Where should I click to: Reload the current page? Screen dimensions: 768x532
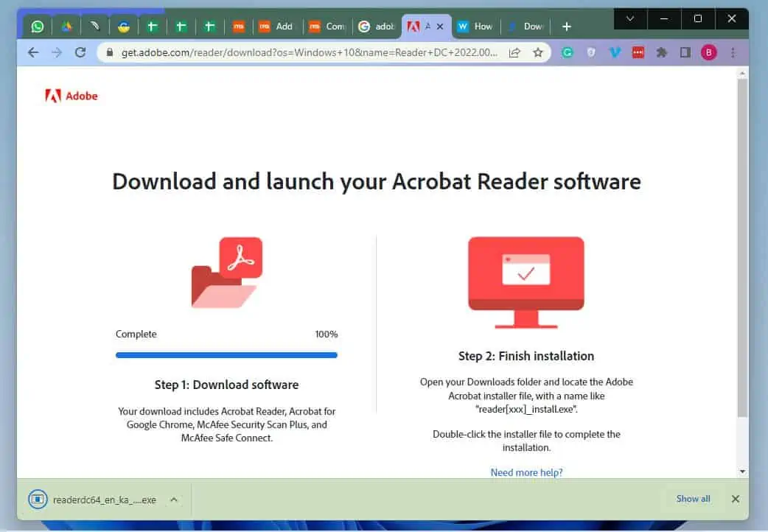pos(80,52)
